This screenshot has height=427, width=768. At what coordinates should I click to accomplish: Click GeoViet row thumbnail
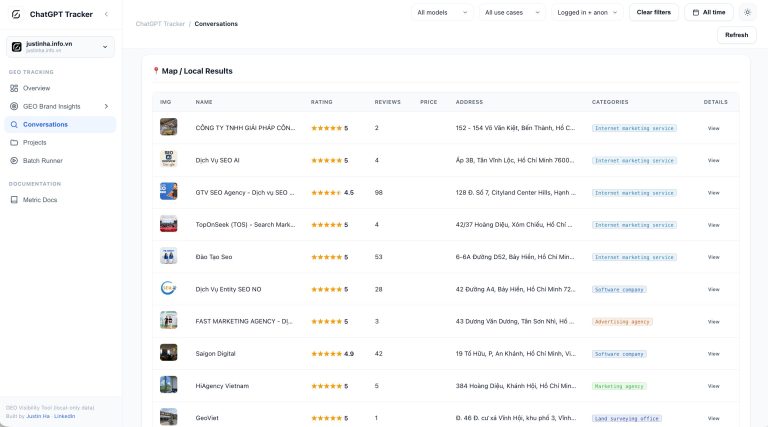(x=168, y=417)
